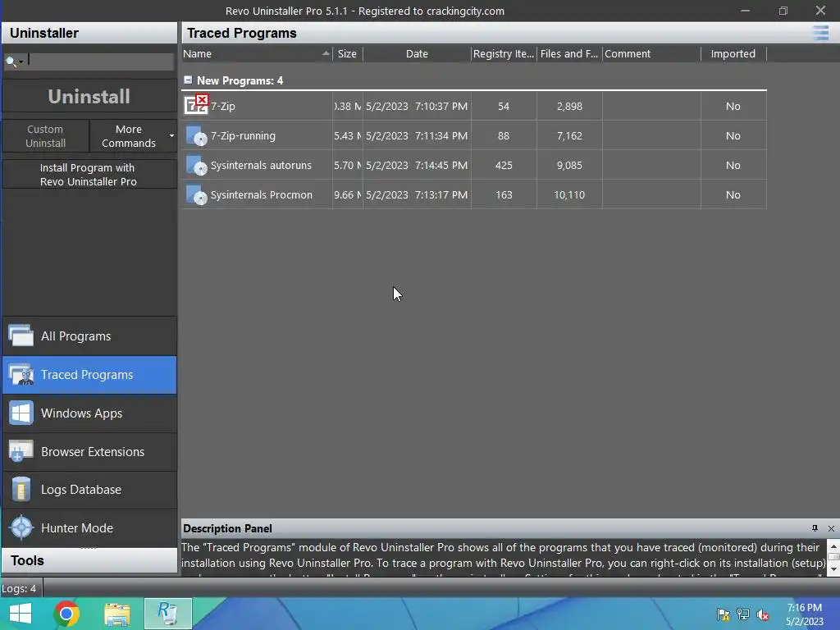Click the All Programs sidebar icon

(21, 336)
